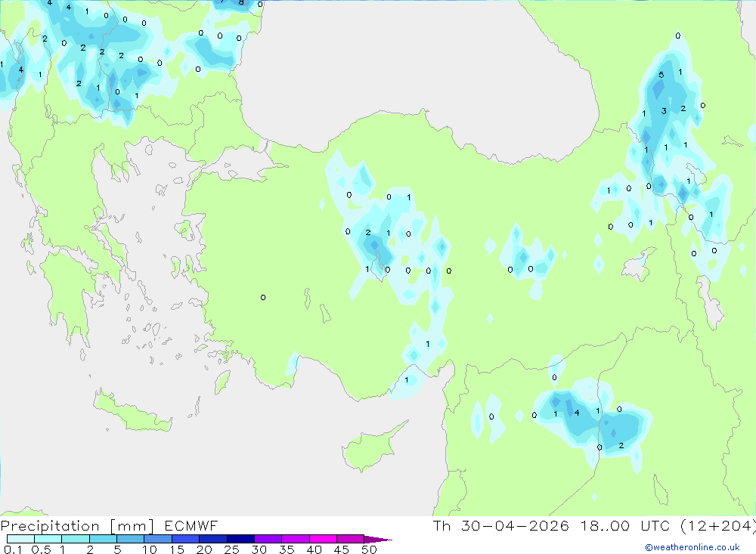756x554 pixels.
Task: Click the above-50 arrow tip of legend
Action: tap(378, 539)
